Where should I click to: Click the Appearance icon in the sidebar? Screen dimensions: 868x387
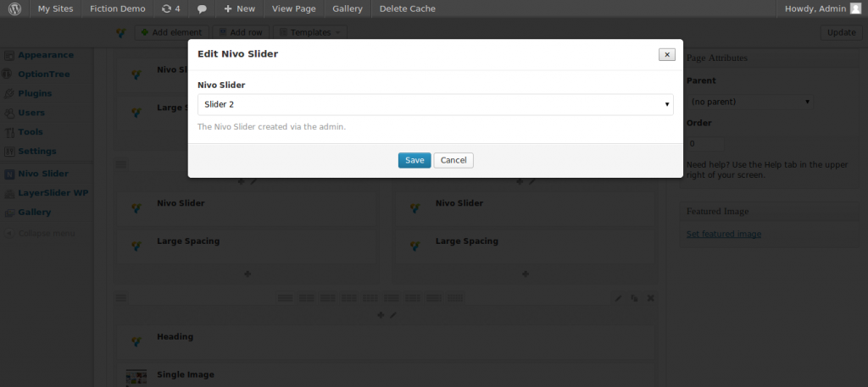8,55
